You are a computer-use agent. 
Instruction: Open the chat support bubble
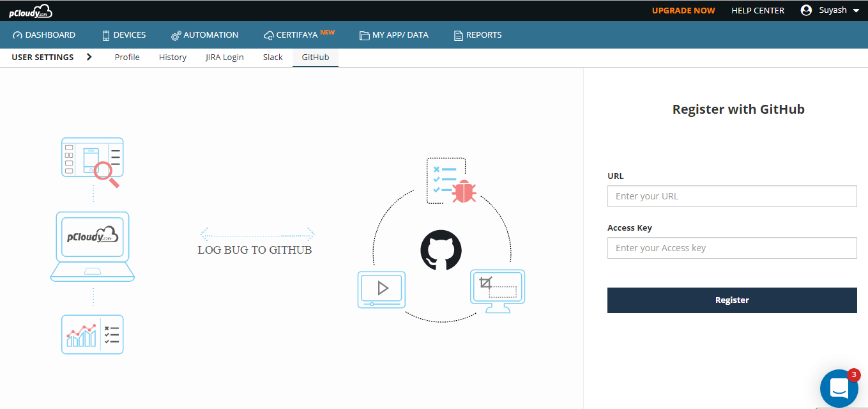pyautogui.click(x=839, y=389)
